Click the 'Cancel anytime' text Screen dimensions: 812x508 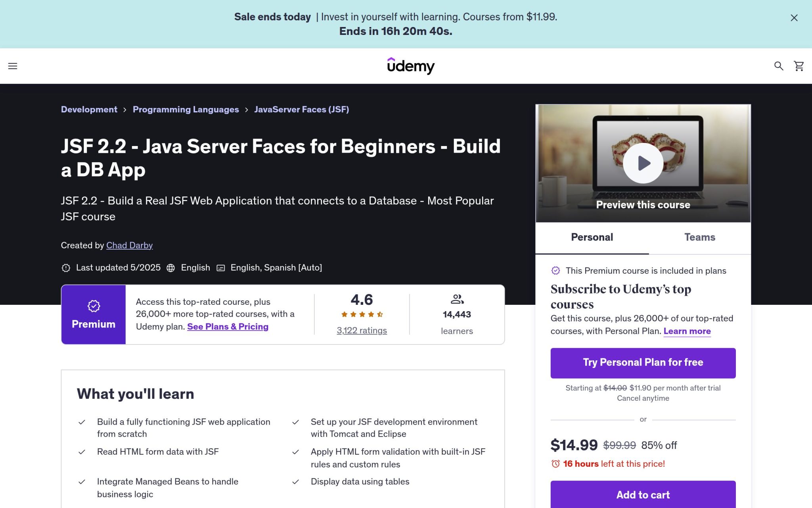643,398
